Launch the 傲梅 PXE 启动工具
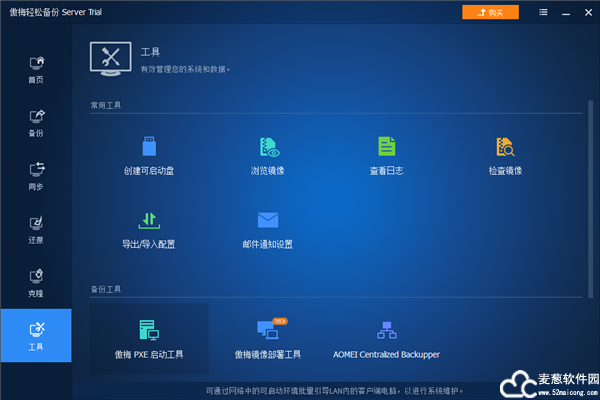The height and width of the screenshot is (400, 600). click(149, 338)
